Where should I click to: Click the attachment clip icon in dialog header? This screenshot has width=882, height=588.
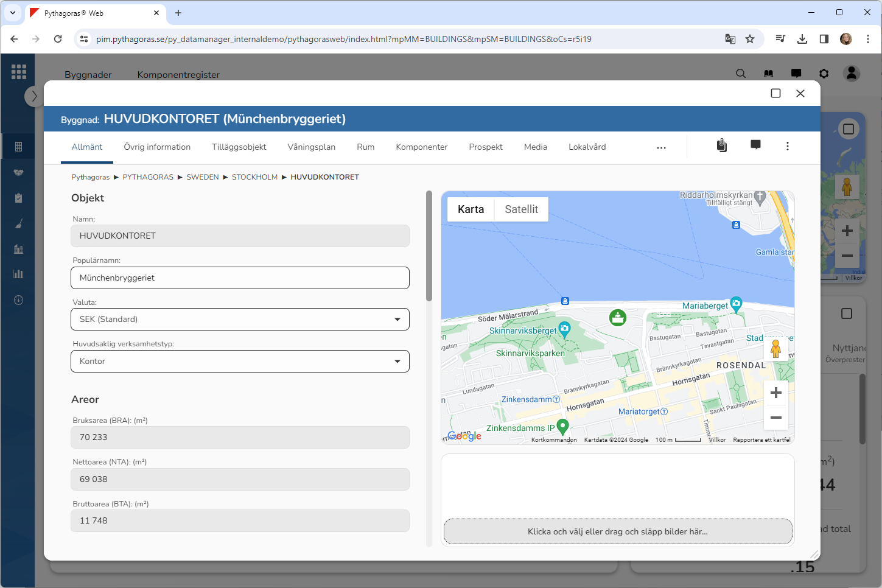(x=721, y=145)
